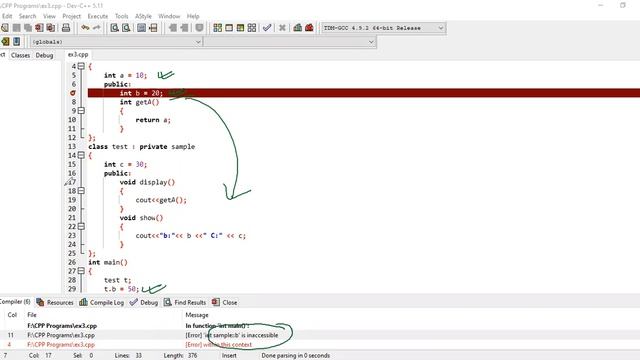Click the shield-shaped toolbar icon
The width and height of the screenshot is (640, 360).
coord(199,28)
